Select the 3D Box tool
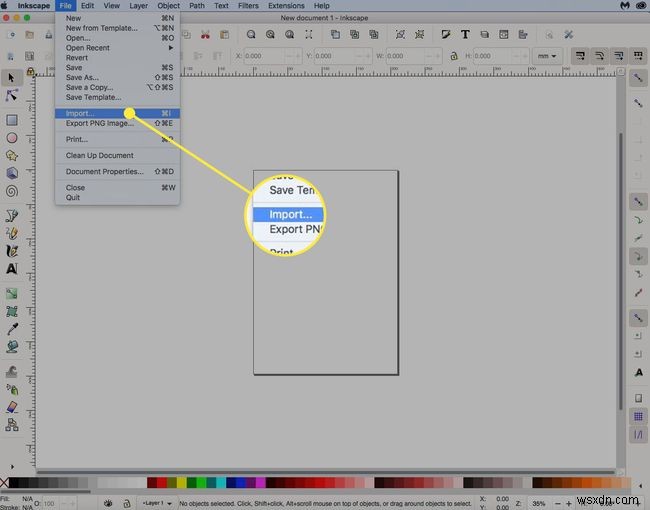 tap(12, 173)
